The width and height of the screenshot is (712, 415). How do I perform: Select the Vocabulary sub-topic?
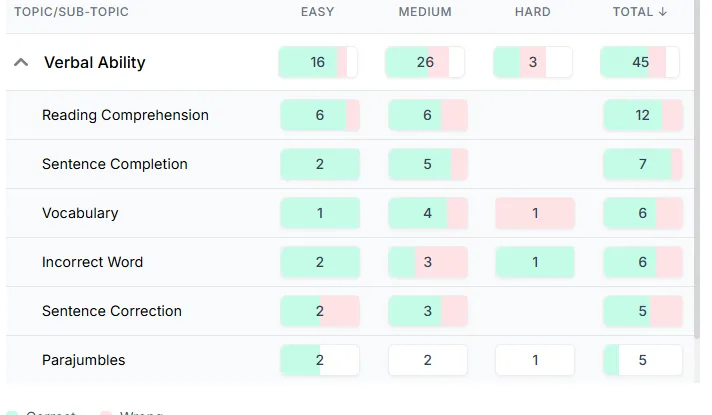click(80, 213)
